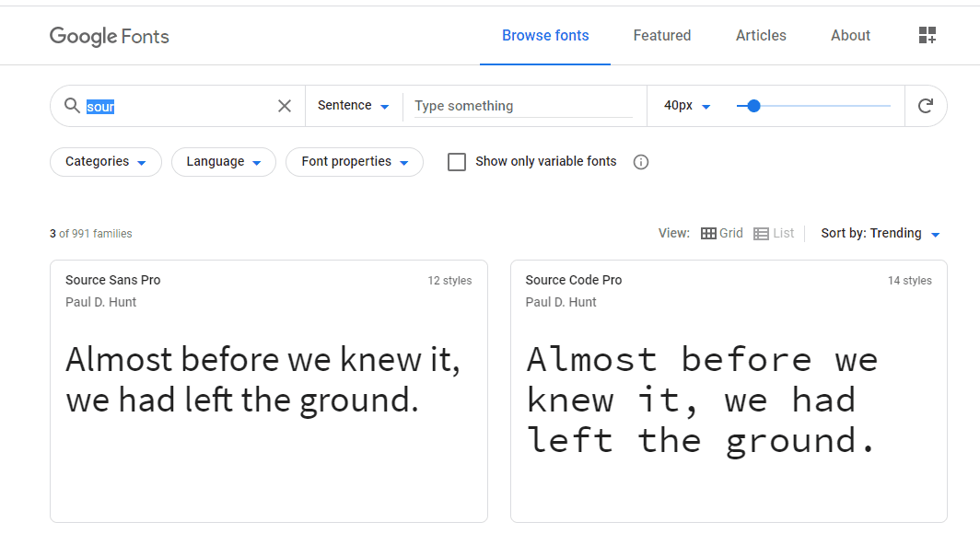
Task: Expand the Categories filter
Action: pos(106,162)
